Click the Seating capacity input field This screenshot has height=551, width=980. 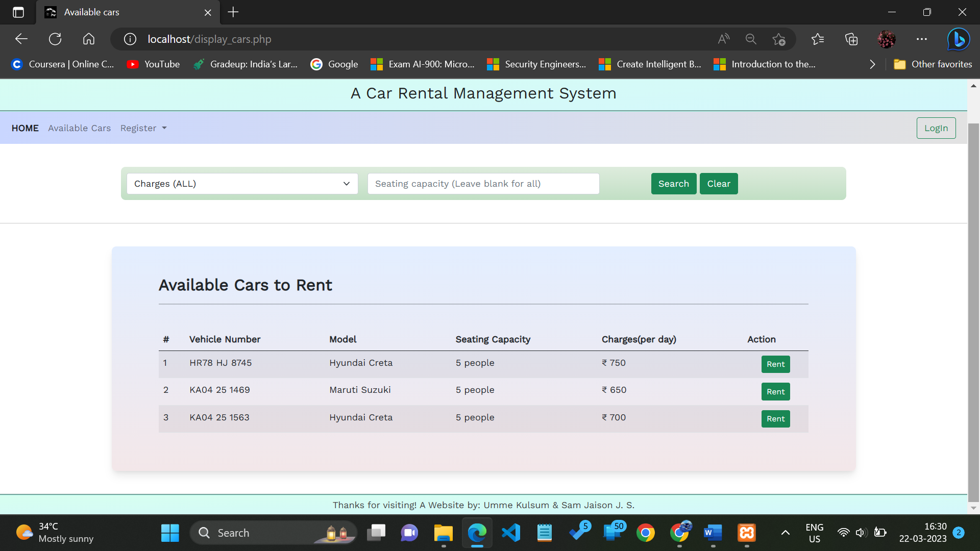pos(483,184)
